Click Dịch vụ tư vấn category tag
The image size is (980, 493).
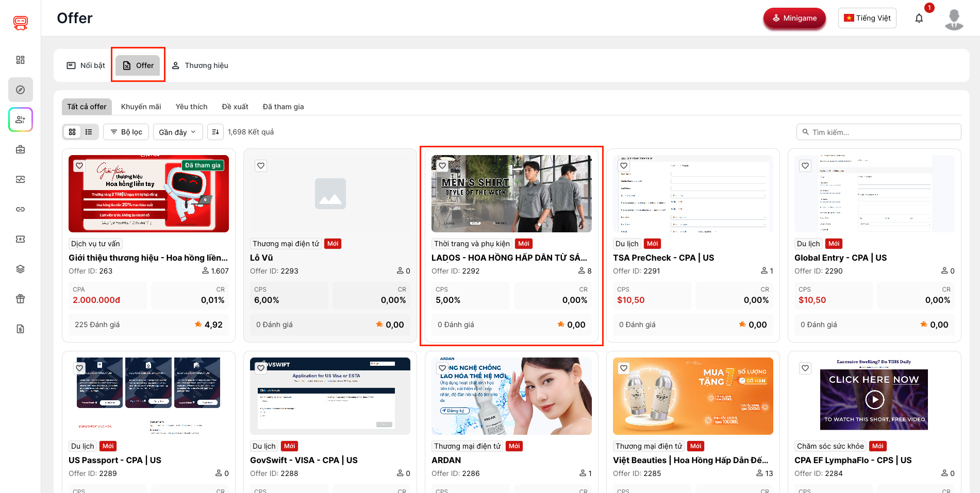[x=95, y=244]
